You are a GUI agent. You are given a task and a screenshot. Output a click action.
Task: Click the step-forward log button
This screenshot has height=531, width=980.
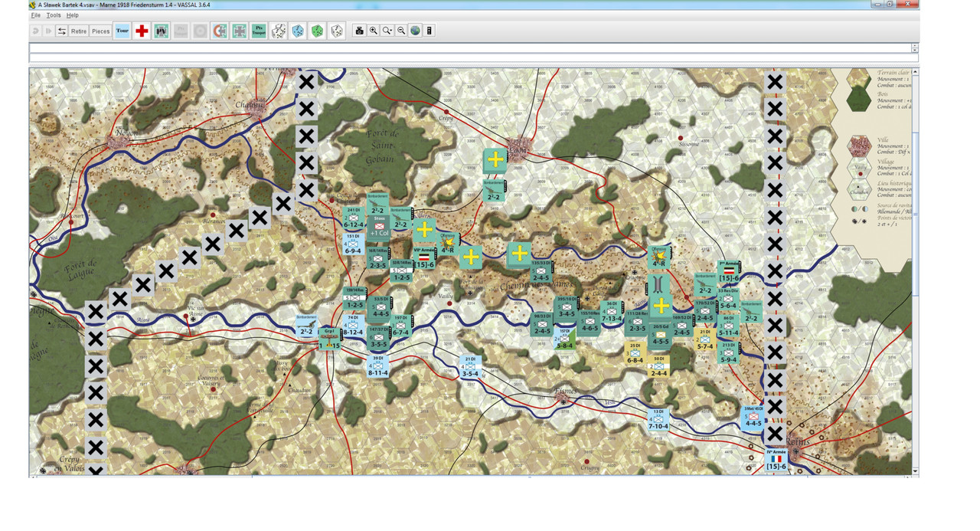[49, 31]
